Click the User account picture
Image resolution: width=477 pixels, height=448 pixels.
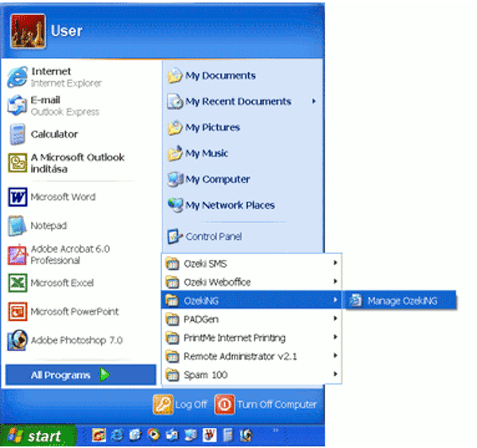pyautogui.click(x=28, y=31)
